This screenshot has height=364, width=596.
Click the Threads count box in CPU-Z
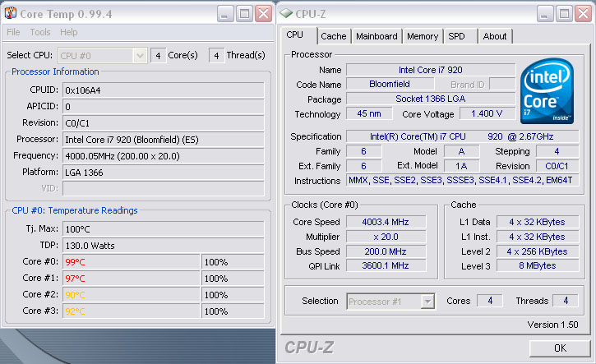tap(566, 301)
